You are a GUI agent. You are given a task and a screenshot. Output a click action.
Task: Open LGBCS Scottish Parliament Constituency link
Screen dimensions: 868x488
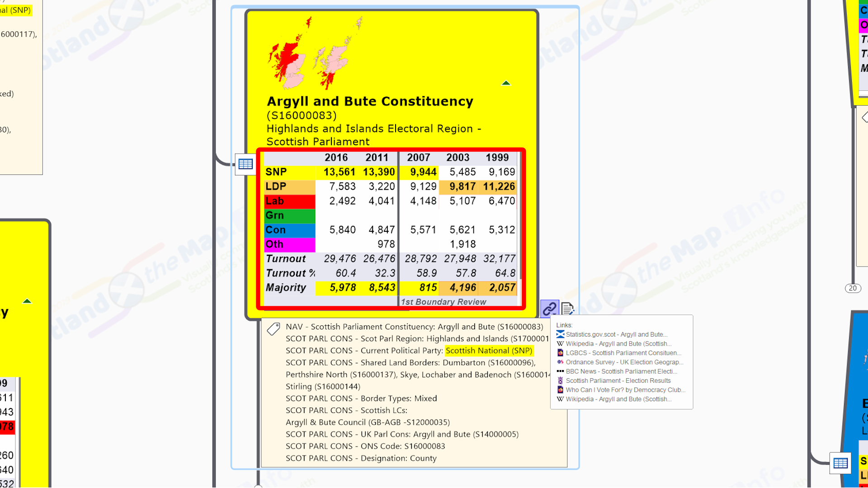coord(623,353)
